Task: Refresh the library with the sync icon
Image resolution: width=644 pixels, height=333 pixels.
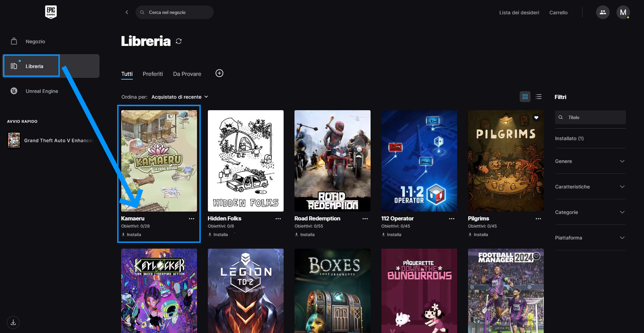Action: pos(179,41)
